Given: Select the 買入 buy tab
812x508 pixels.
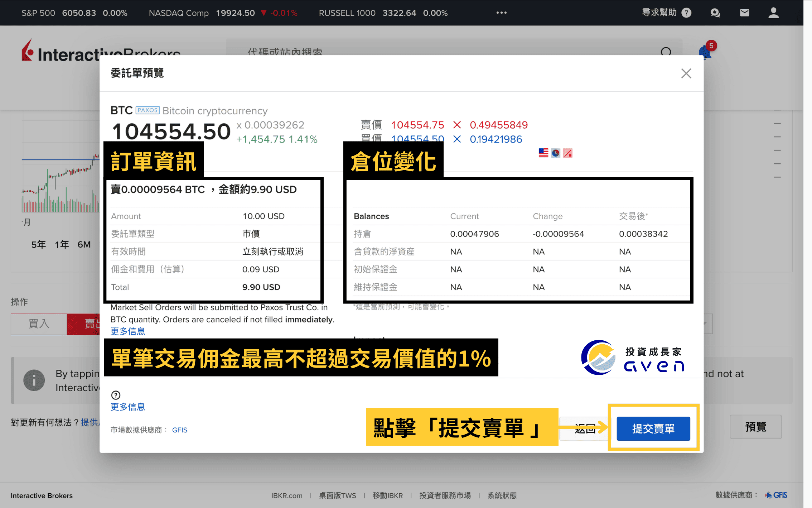Looking at the screenshot, I should tap(39, 324).
